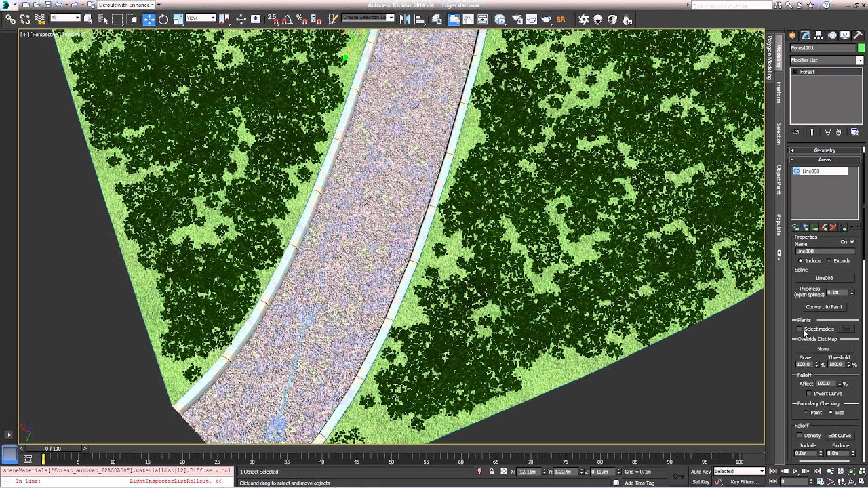Select the Include radio button
Viewport: 868px width, 488px height.
(800, 261)
